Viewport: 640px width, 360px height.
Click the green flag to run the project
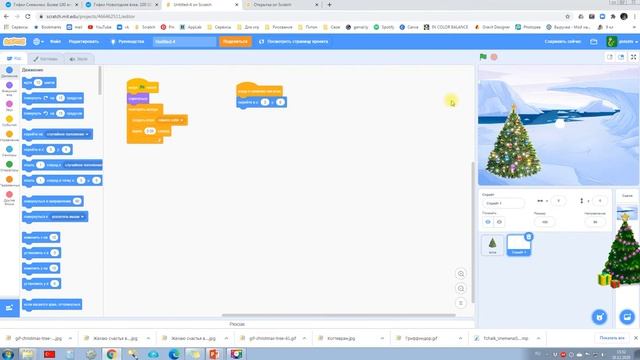(483, 57)
